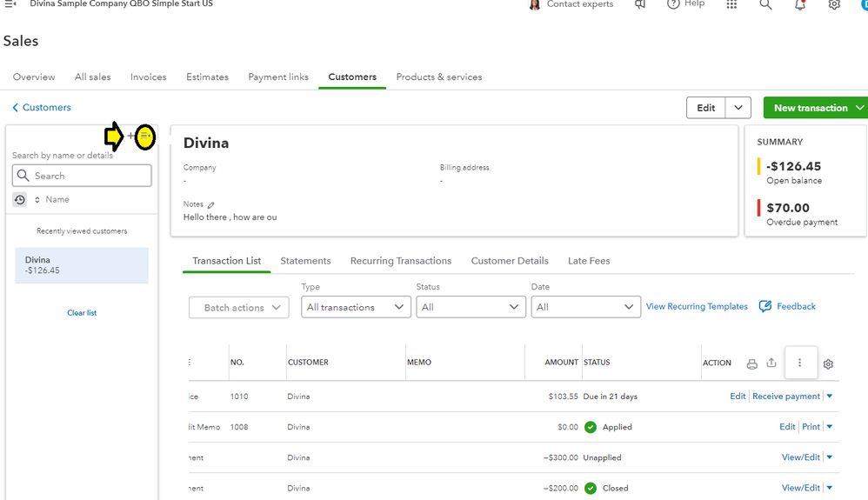Open the Date filter dropdown
The width and height of the screenshot is (868, 500).
click(585, 307)
